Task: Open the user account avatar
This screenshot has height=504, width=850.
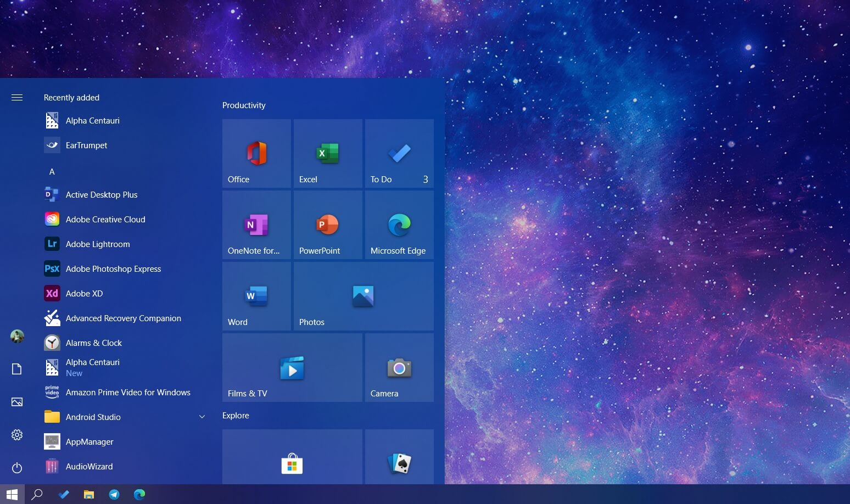Action: coord(17,336)
